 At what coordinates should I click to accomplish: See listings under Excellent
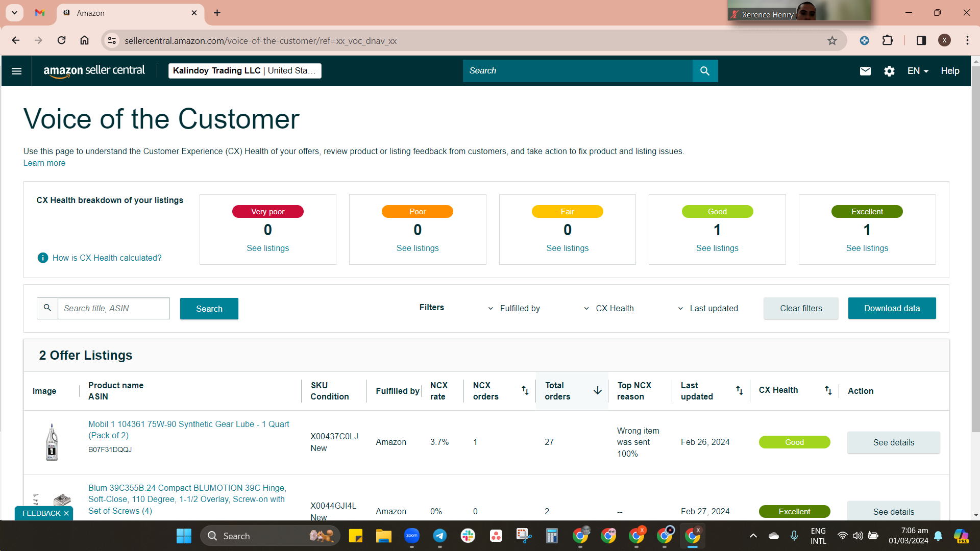pyautogui.click(x=867, y=248)
